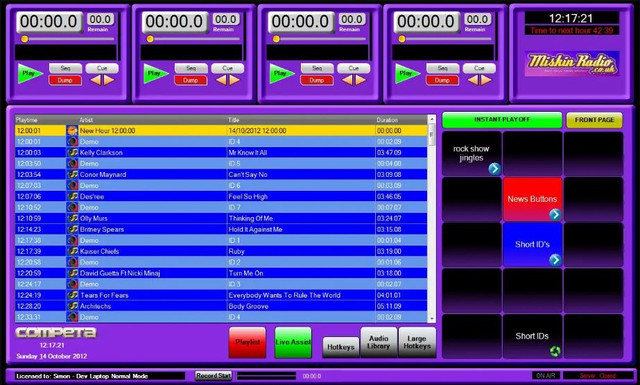
Task: Click the music icon beside Kaiser Chiefs
Action: pyautogui.click(x=73, y=251)
